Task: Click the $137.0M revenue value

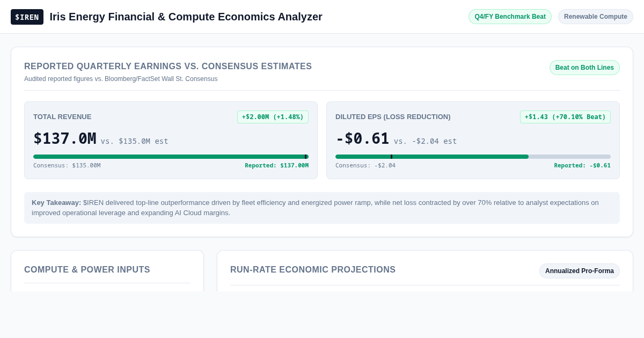Action: 64,138
